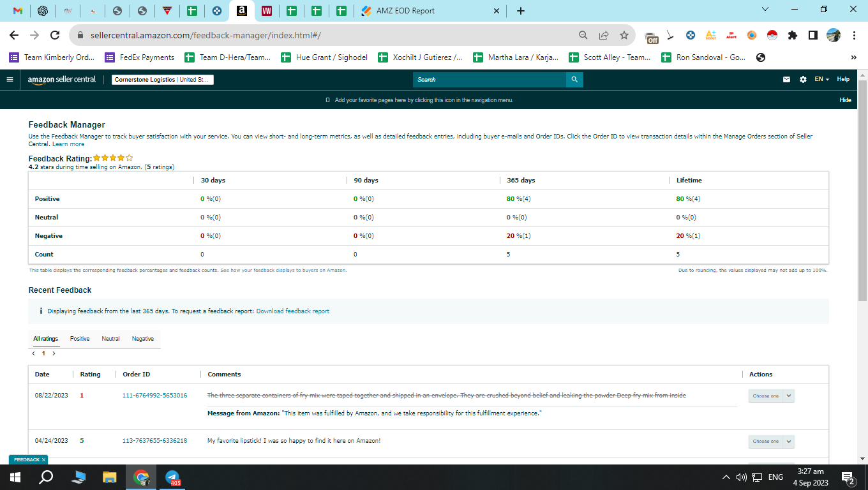Select the Positive feedback tab
This screenshot has height=490, width=868.
[80, 339]
